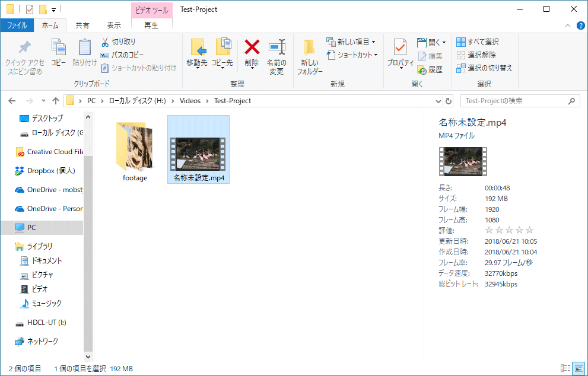The height and width of the screenshot is (376, 588).
Task: Click the forward navigation arrow
Action: coord(29,101)
